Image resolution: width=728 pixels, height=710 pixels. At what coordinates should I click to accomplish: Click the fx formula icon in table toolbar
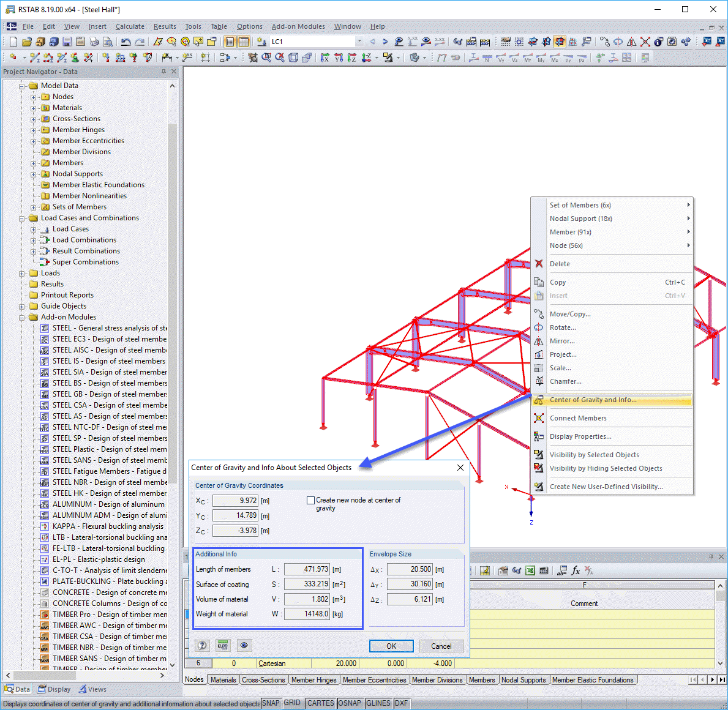coord(576,571)
